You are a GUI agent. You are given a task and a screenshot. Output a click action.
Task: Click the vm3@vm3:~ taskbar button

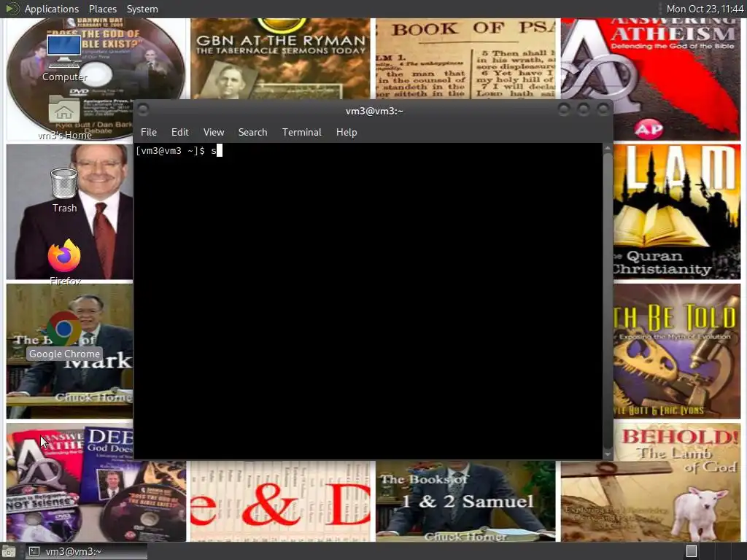(86, 551)
